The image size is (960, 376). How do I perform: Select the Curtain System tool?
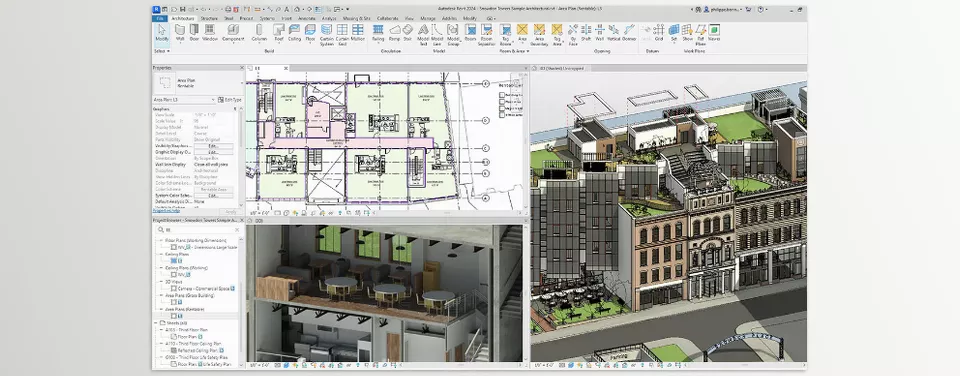[327, 35]
